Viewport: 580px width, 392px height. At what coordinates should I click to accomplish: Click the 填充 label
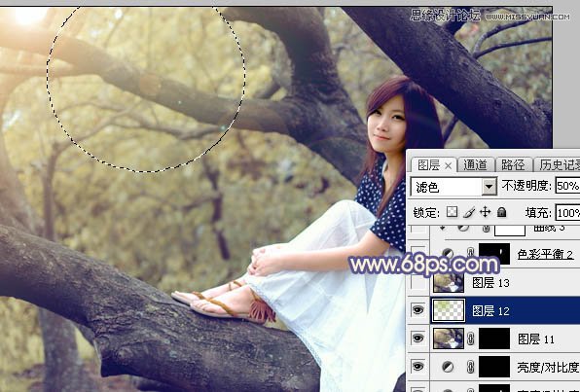coord(538,213)
